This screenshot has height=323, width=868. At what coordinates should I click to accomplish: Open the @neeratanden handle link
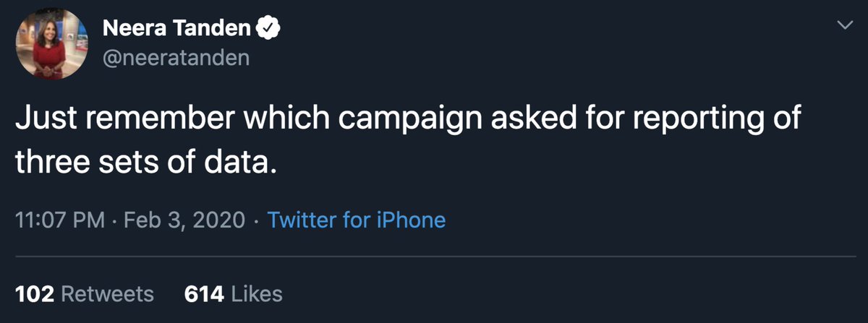click(x=176, y=57)
